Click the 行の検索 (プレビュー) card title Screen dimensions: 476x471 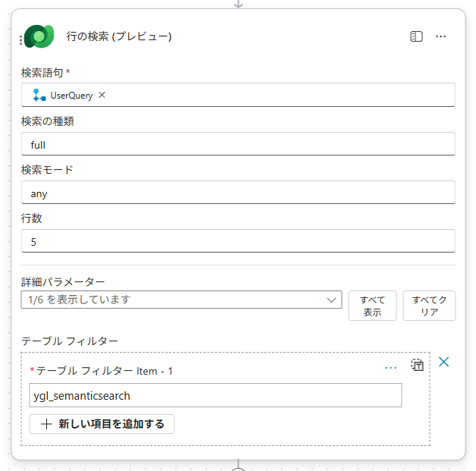(119, 36)
